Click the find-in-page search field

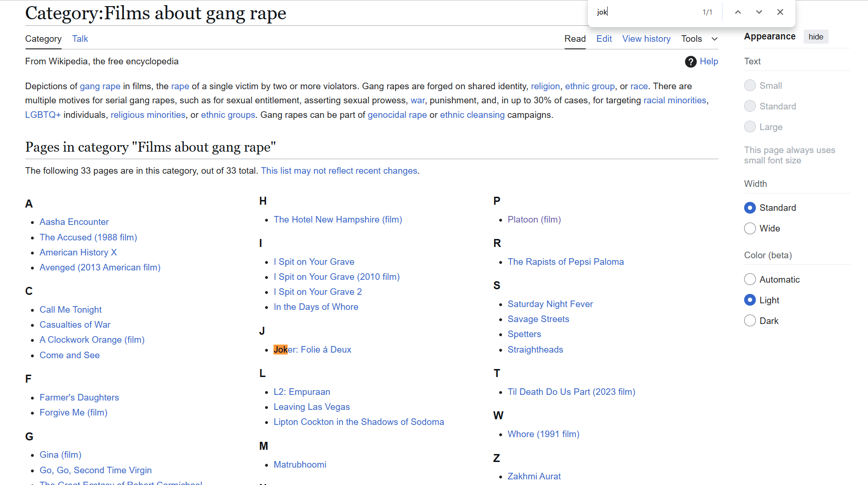(645, 12)
